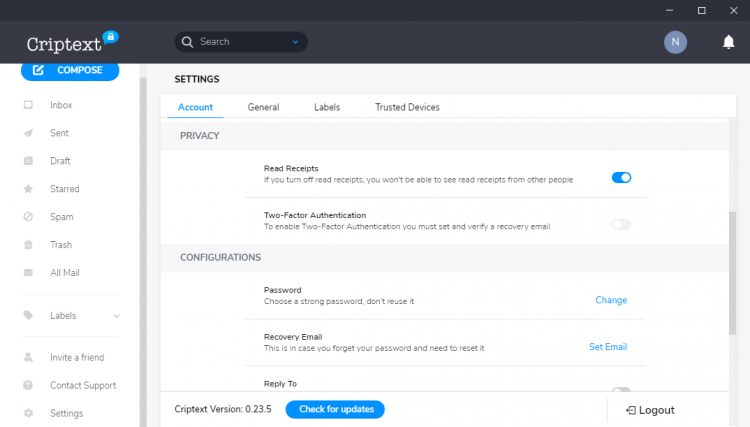Switch to the General tab
The width and height of the screenshot is (750, 427).
tap(263, 107)
